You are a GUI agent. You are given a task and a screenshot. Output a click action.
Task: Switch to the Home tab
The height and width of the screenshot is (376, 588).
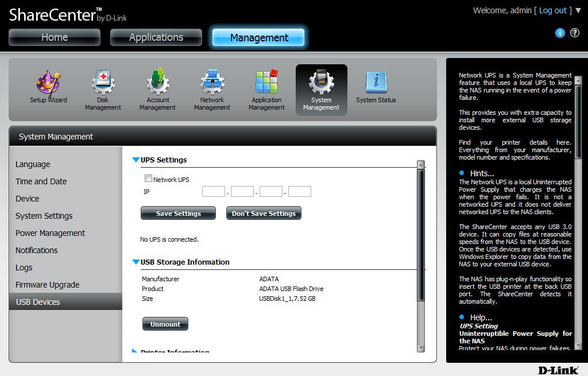pyautogui.click(x=55, y=37)
